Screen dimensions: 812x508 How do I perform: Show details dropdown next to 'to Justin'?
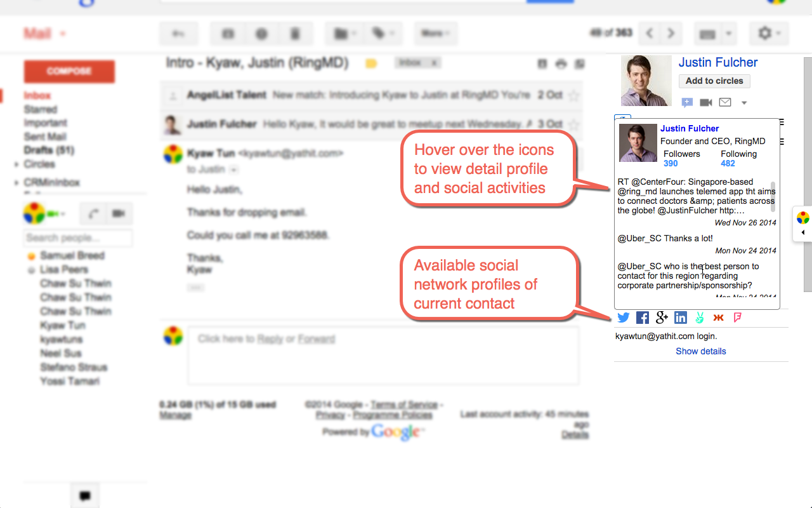click(x=233, y=170)
